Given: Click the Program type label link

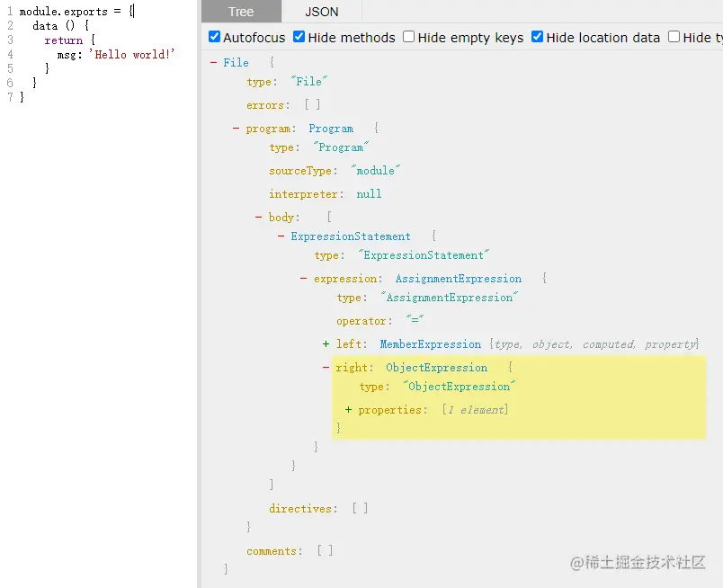Looking at the screenshot, I should pos(331,129).
